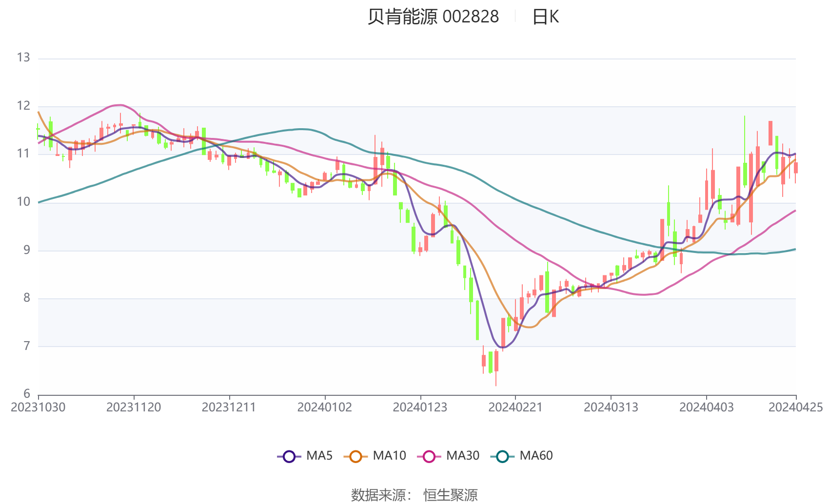Click the x-axis date 20240313

pyautogui.click(x=611, y=407)
